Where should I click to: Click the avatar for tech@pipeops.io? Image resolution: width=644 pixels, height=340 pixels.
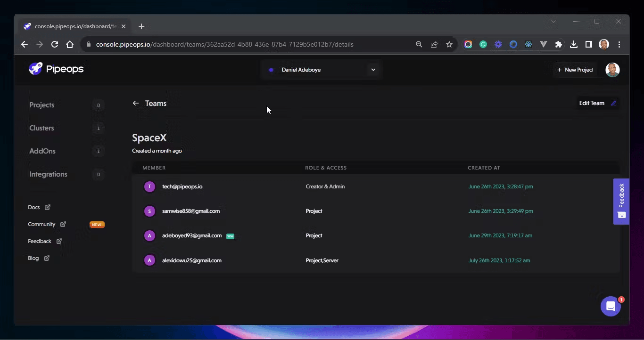click(x=149, y=186)
